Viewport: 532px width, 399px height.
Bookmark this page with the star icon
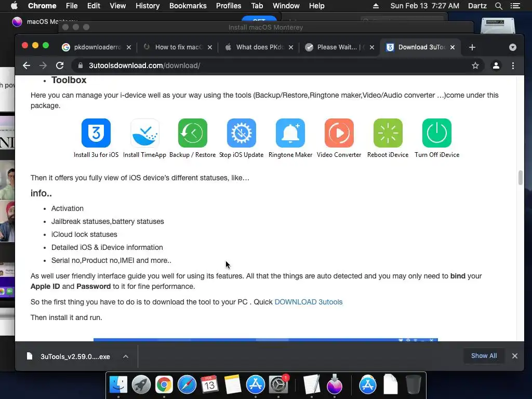475,65
